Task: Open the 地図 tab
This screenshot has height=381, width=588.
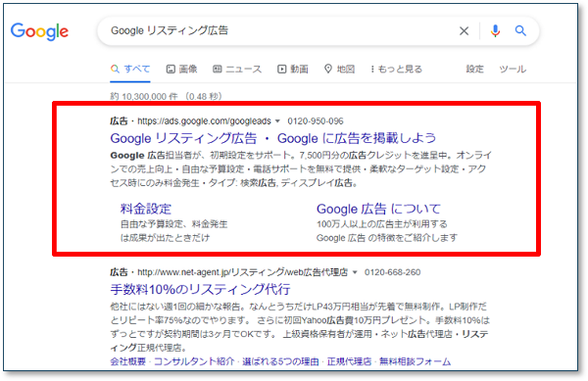Action: tap(339, 69)
